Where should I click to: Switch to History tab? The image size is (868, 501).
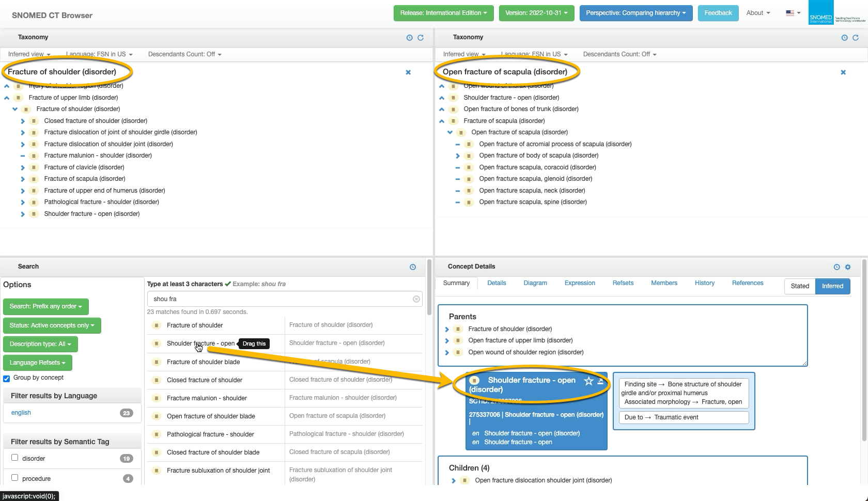[x=705, y=283]
